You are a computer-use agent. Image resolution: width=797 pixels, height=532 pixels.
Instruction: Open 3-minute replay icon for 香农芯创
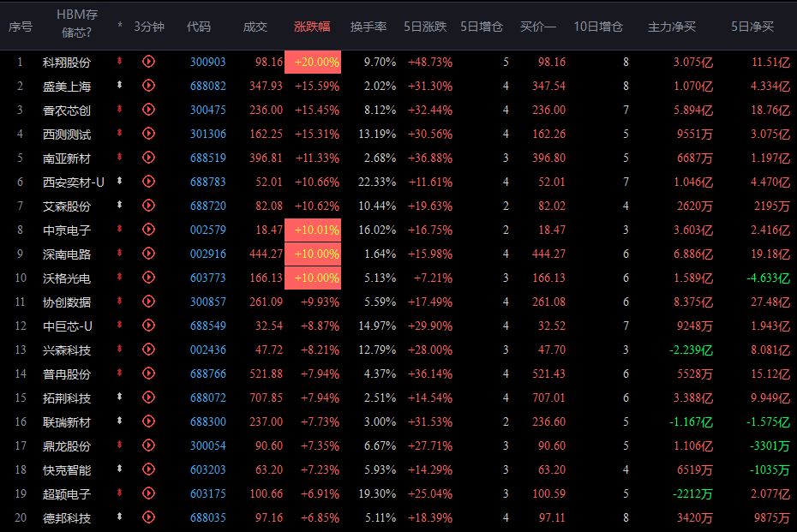[148, 110]
